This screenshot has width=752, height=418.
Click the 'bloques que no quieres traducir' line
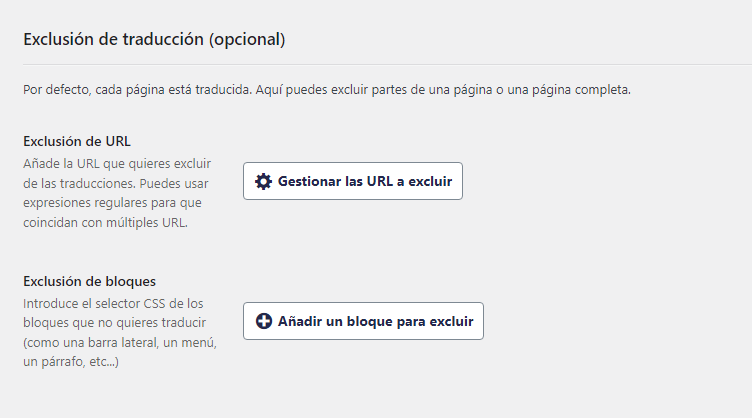(x=113, y=322)
